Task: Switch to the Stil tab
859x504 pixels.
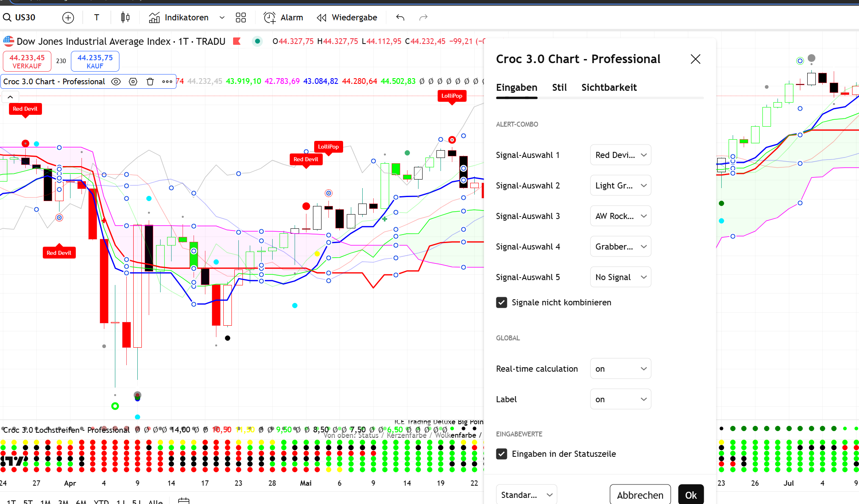Action: pyautogui.click(x=559, y=88)
